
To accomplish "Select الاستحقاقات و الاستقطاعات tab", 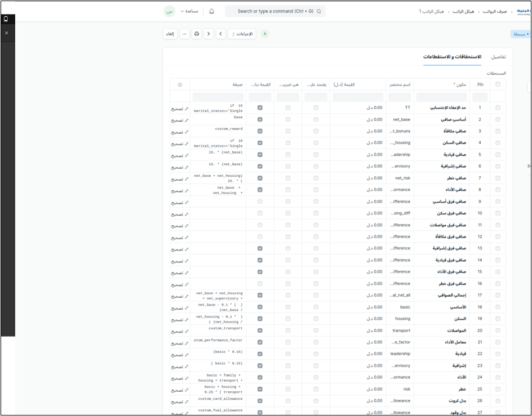I will click(452, 57).
